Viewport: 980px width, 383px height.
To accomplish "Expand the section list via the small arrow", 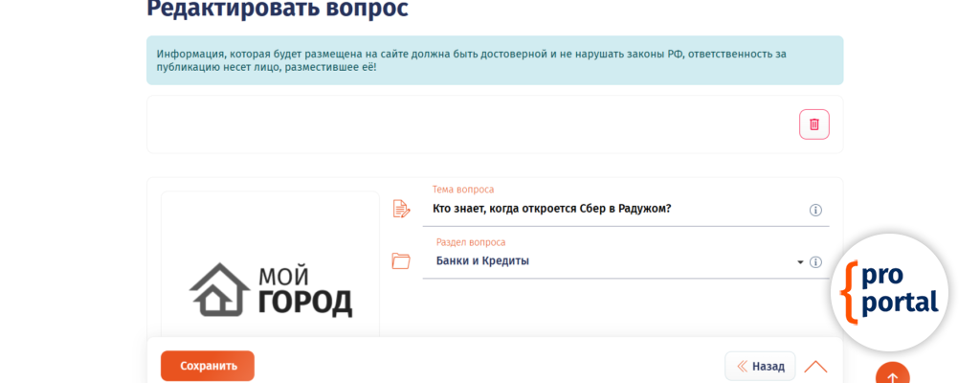I will 800,262.
